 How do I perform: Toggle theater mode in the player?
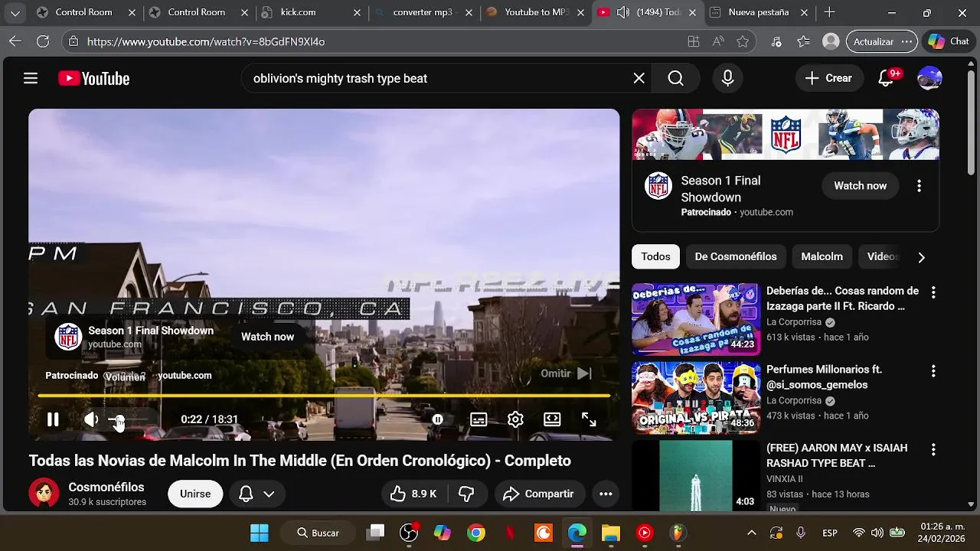[x=552, y=419]
